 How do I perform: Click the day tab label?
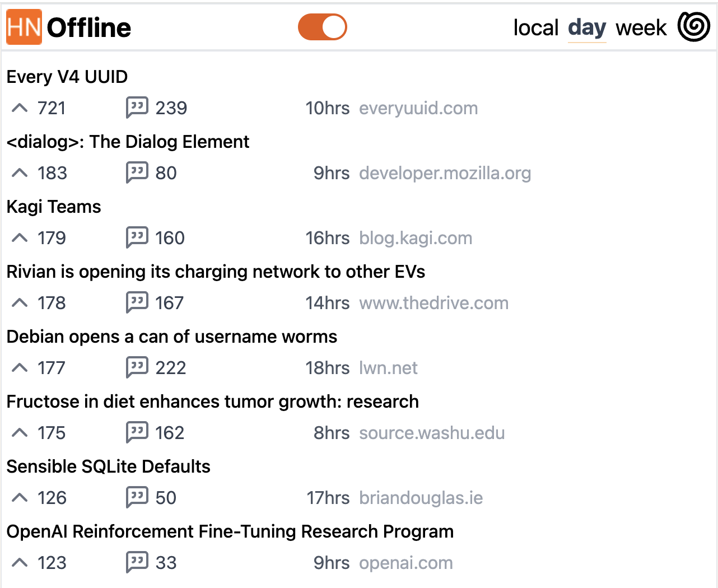tap(587, 27)
